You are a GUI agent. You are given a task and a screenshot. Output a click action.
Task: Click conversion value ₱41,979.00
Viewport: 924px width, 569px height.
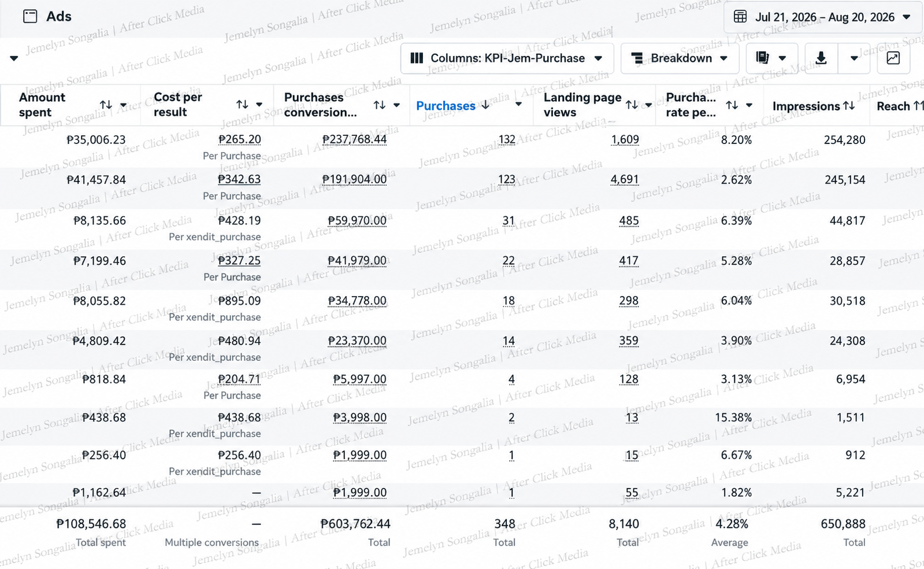[x=357, y=261]
